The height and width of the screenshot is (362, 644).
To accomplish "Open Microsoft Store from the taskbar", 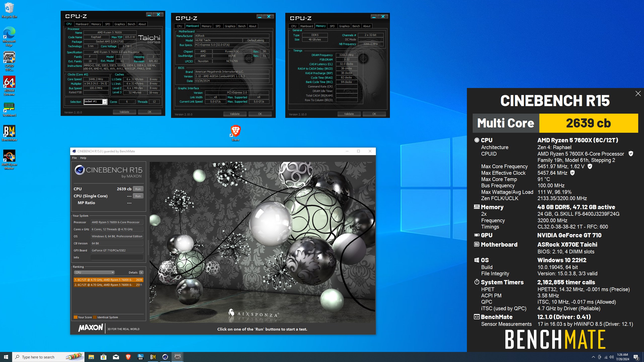I will (x=103, y=357).
